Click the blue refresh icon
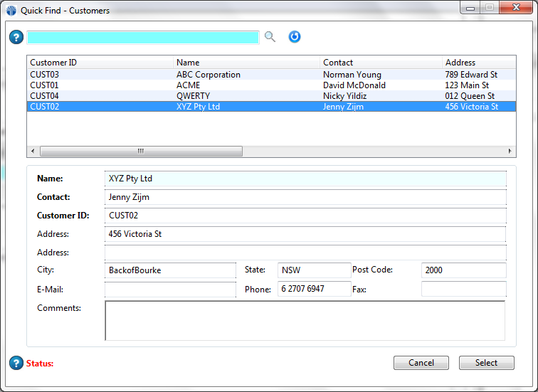Viewport: 538px width, 392px height. tap(295, 37)
